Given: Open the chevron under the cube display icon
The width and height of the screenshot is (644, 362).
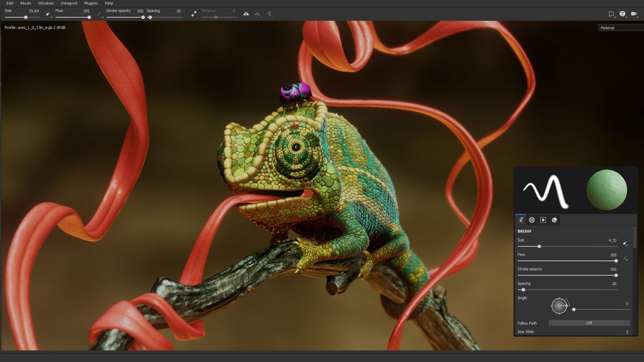Looking at the screenshot, I should tap(626, 17).
